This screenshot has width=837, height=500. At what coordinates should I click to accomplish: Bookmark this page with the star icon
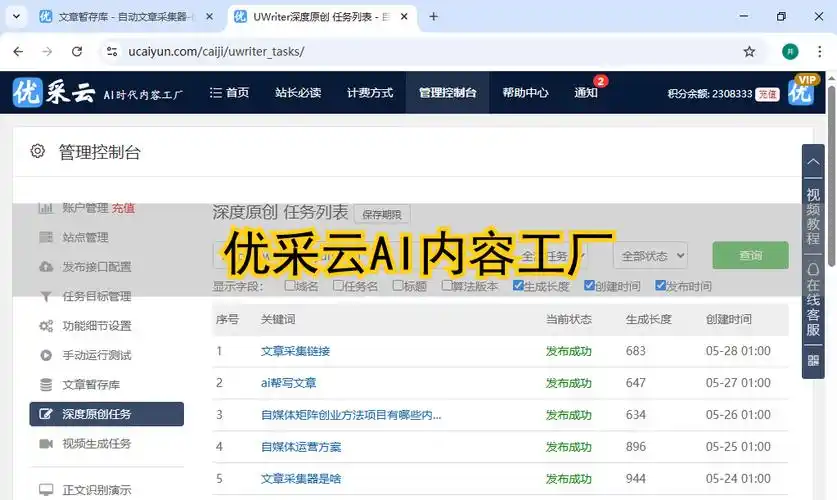coord(749,51)
